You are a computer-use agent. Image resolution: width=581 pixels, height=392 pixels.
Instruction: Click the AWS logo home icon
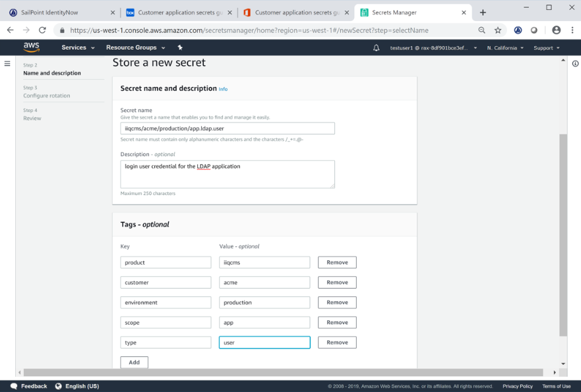click(31, 47)
